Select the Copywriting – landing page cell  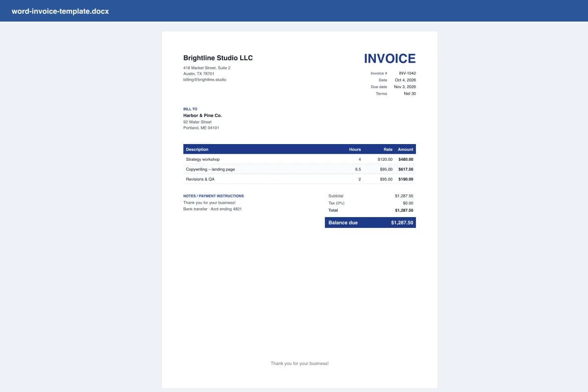210,169
